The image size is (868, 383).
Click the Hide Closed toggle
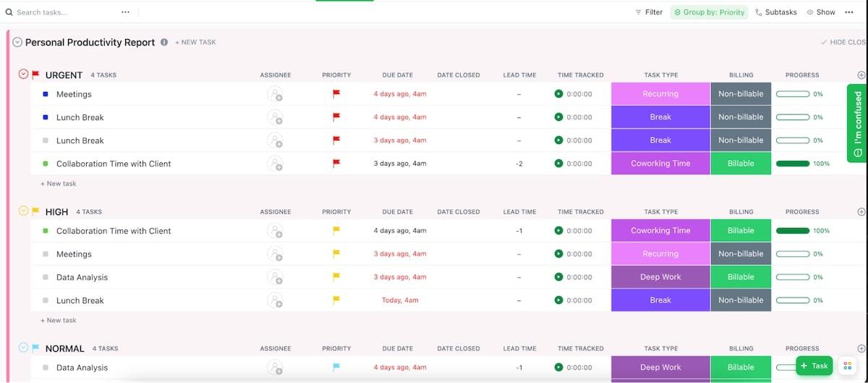point(843,42)
